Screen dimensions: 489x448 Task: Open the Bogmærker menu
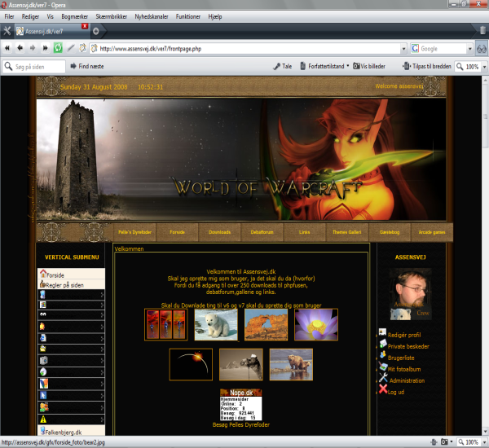[74, 16]
